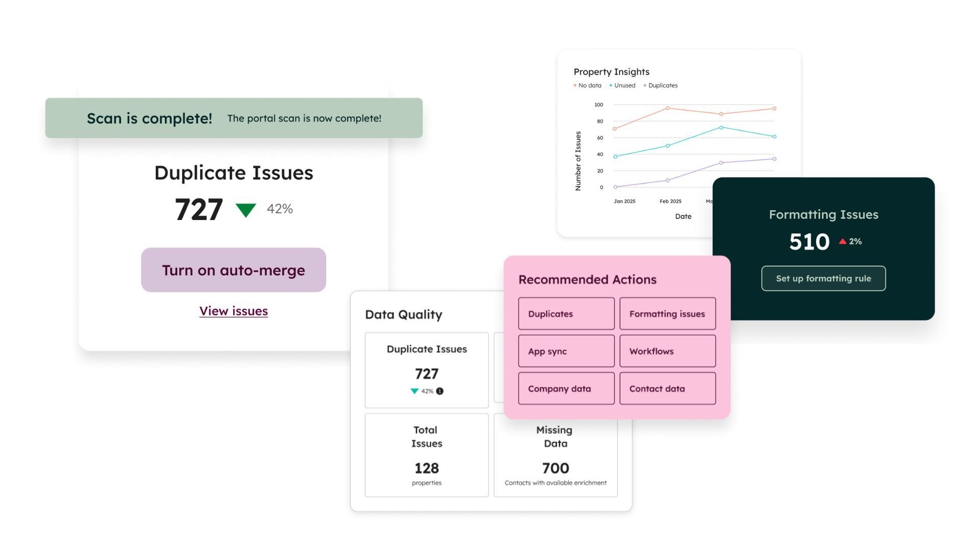The width and height of the screenshot is (980, 551).
Task: Click the 'Turn on auto-merge' button
Action: pos(233,270)
